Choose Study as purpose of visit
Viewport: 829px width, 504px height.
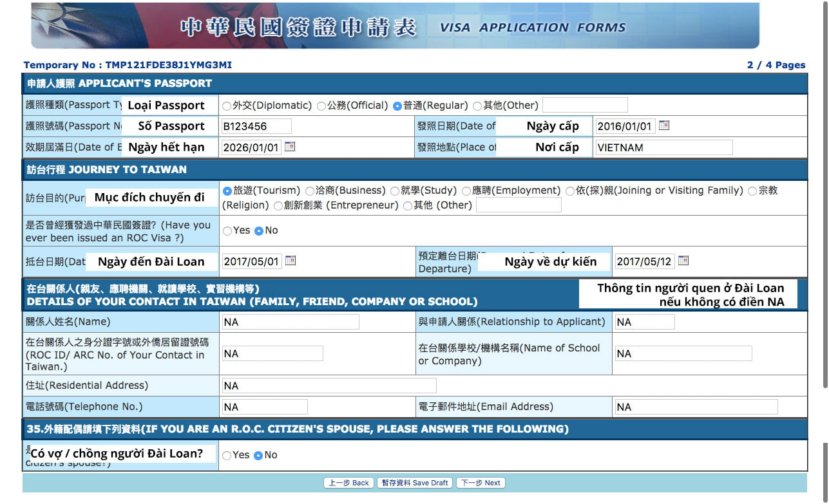coord(395,191)
